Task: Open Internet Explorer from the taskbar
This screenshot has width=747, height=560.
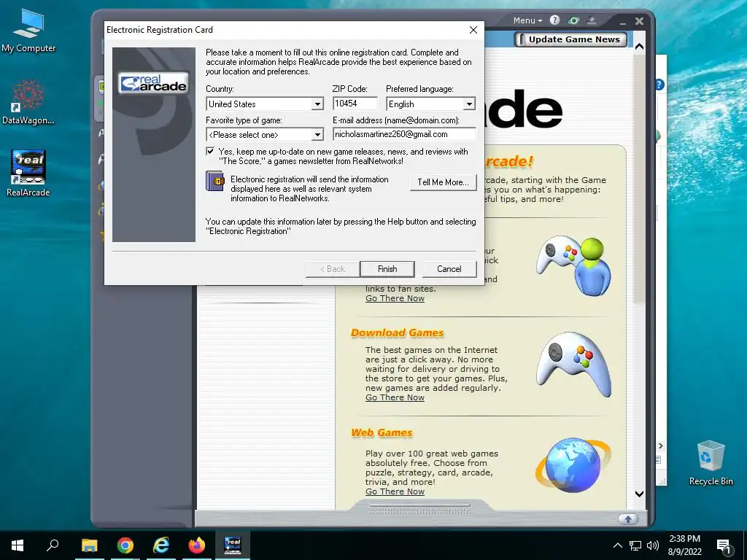Action: (x=161, y=545)
